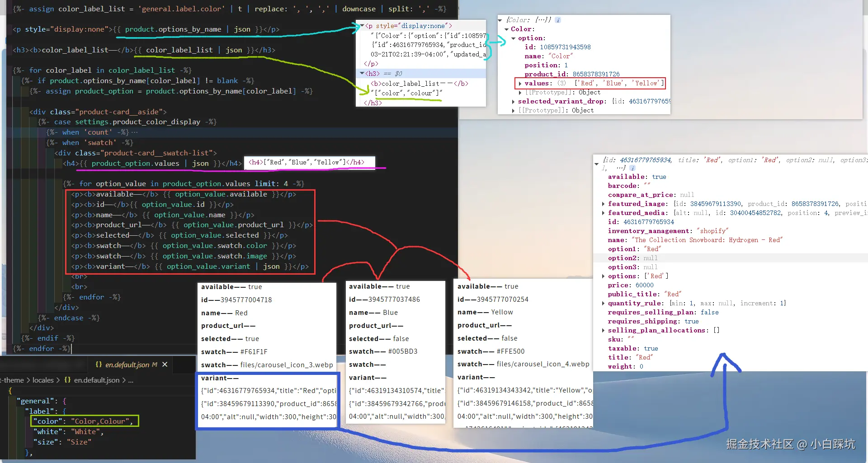Click the JSON file icon on en.default.json tab
This screenshot has width=868, height=463.
(x=99, y=365)
